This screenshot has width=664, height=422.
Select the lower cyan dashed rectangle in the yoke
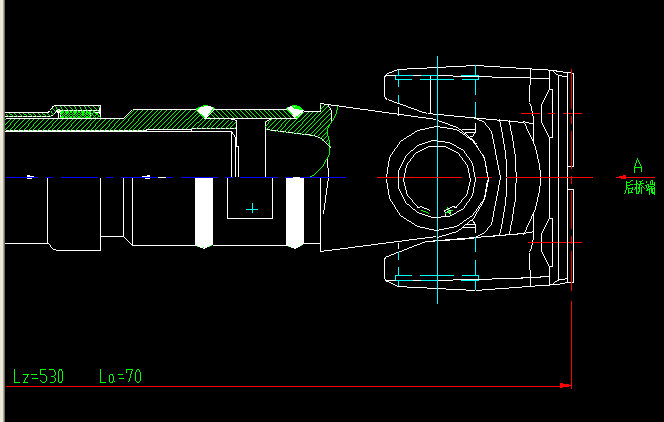click(437, 277)
